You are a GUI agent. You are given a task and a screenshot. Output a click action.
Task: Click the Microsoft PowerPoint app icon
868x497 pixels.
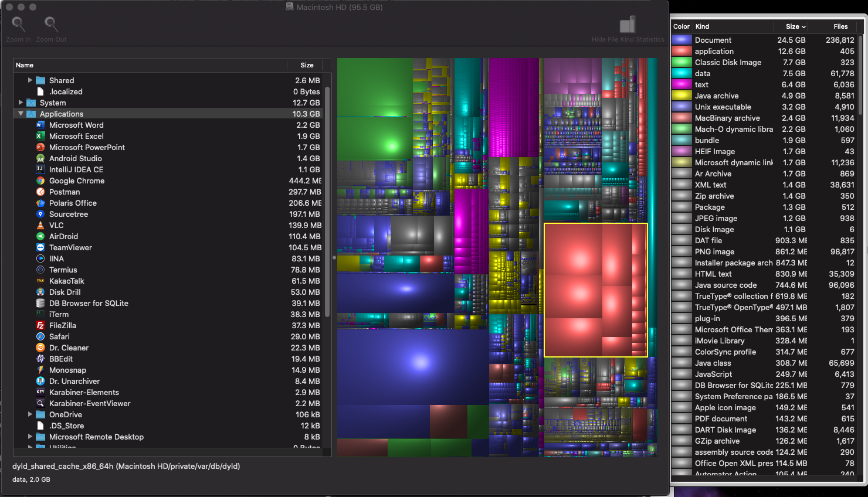coord(40,147)
